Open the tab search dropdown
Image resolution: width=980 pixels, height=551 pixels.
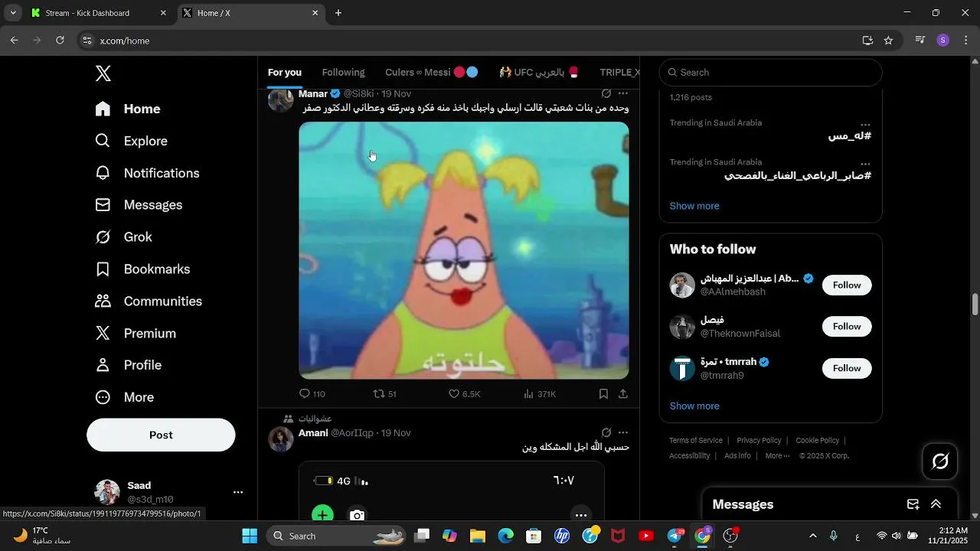13,13
